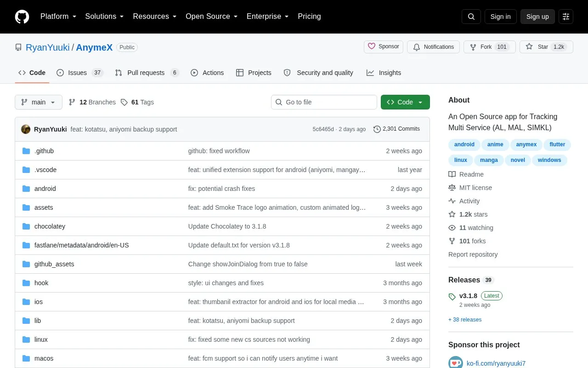Open the github_assets folder

coord(54,264)
